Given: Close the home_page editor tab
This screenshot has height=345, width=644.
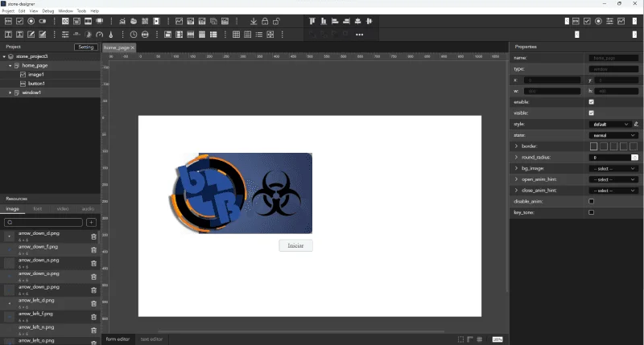Looking at the screenshot, I should (133, 47).
